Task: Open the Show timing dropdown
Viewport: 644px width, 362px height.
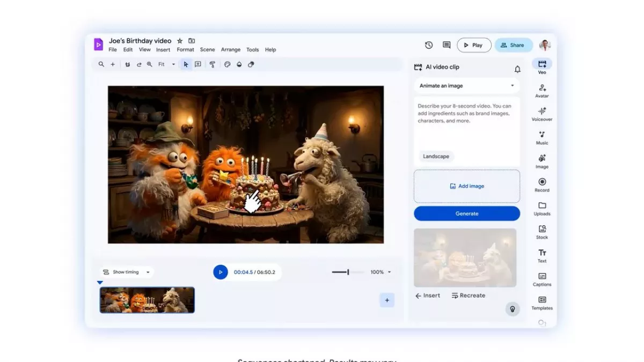Action: (x=127, y=272)
